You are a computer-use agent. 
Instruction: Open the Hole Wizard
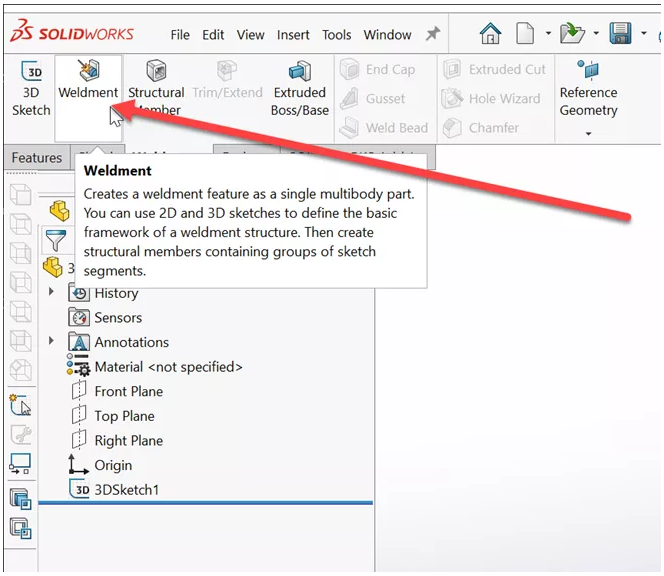point(491,99)
